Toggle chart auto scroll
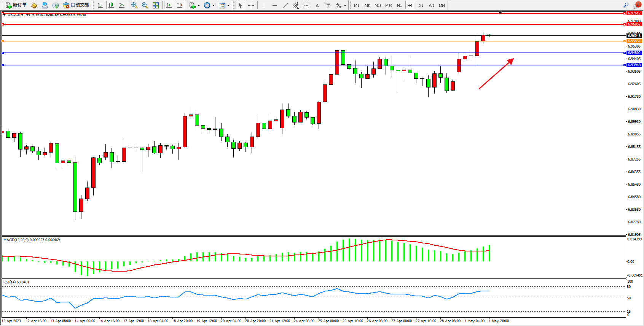The width and height of the screenshot is (644, 326). pos(169,5)
